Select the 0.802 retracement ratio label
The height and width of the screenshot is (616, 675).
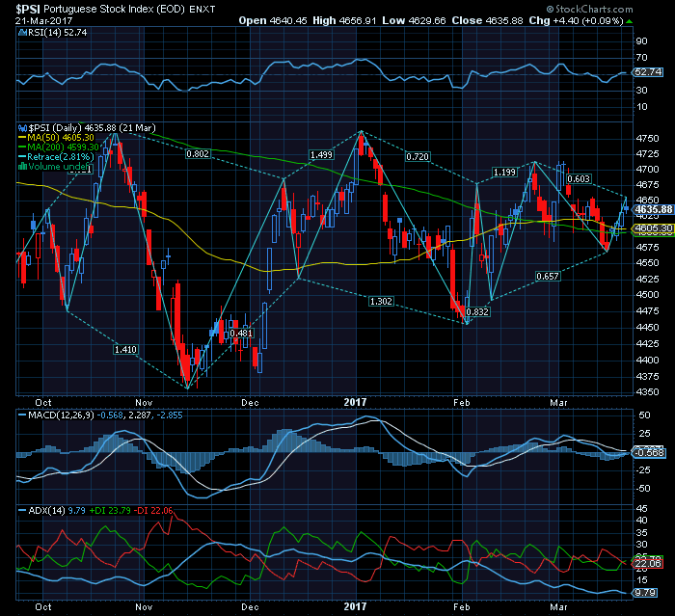pyautogui.click(x=198, y=153)
